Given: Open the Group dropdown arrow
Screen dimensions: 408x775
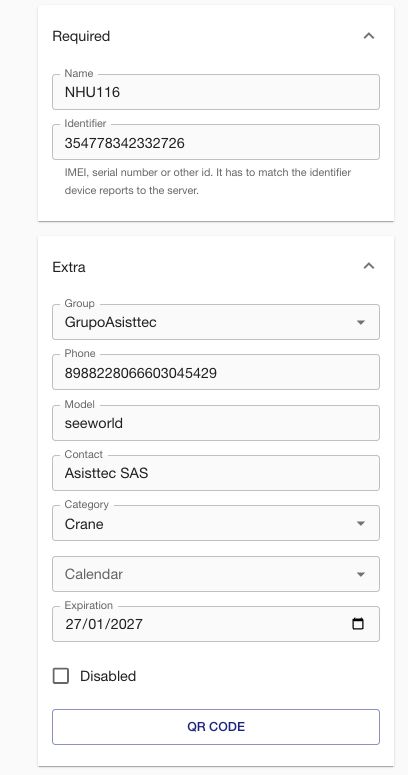Looking at the screenshot, I should tap(361, 323).
